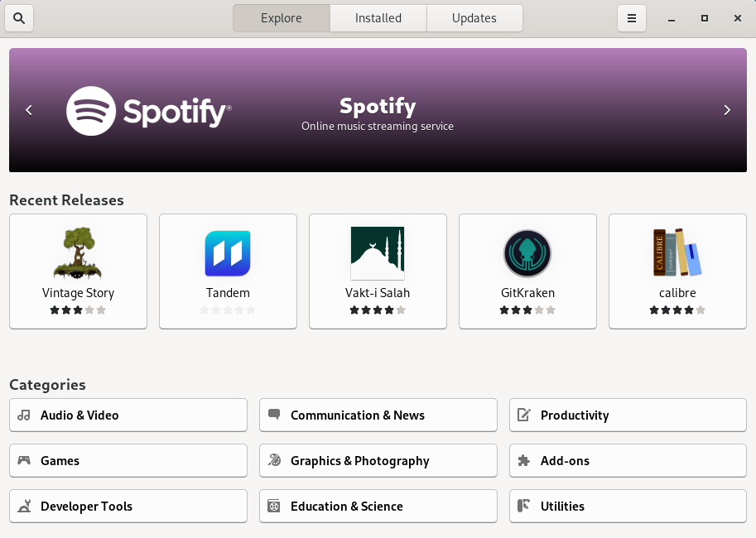Click the Vintage Story tree icon
The height and width of the screenshot is (538, 756).
point(78,253)
